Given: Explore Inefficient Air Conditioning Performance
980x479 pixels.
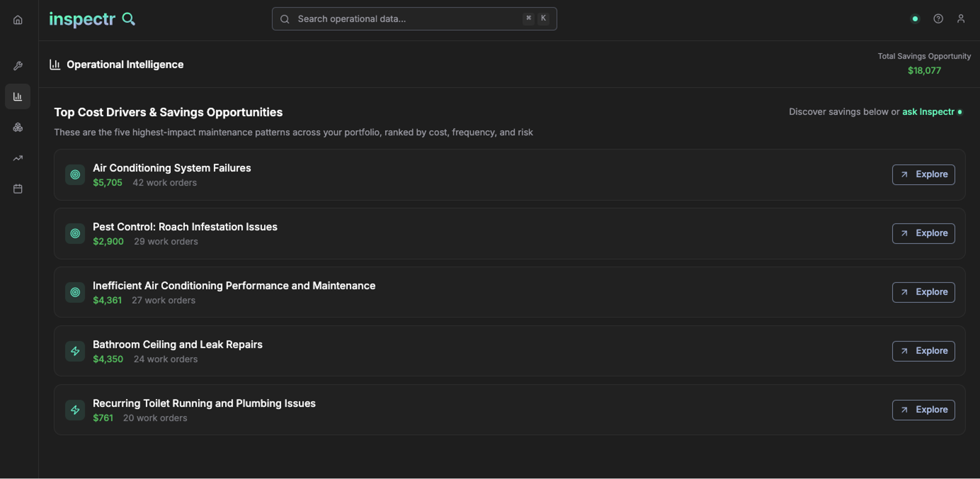Looking at the screenshot, I should (923, 292).
